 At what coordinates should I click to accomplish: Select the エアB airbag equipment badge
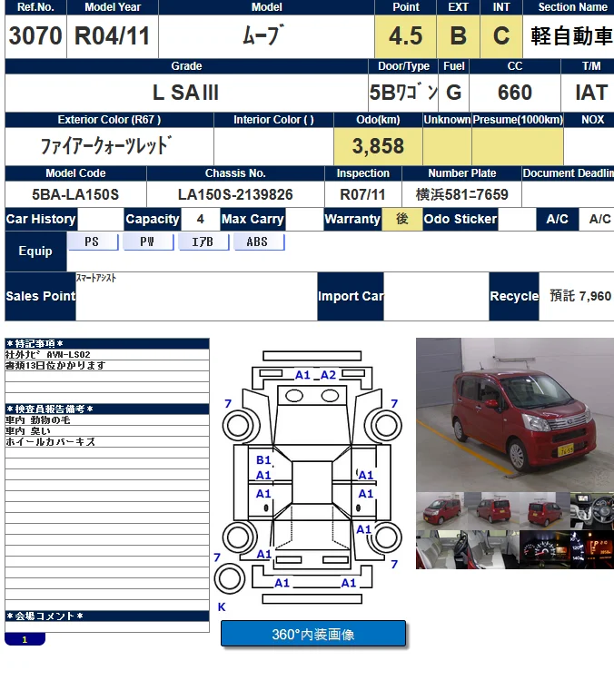203,242
